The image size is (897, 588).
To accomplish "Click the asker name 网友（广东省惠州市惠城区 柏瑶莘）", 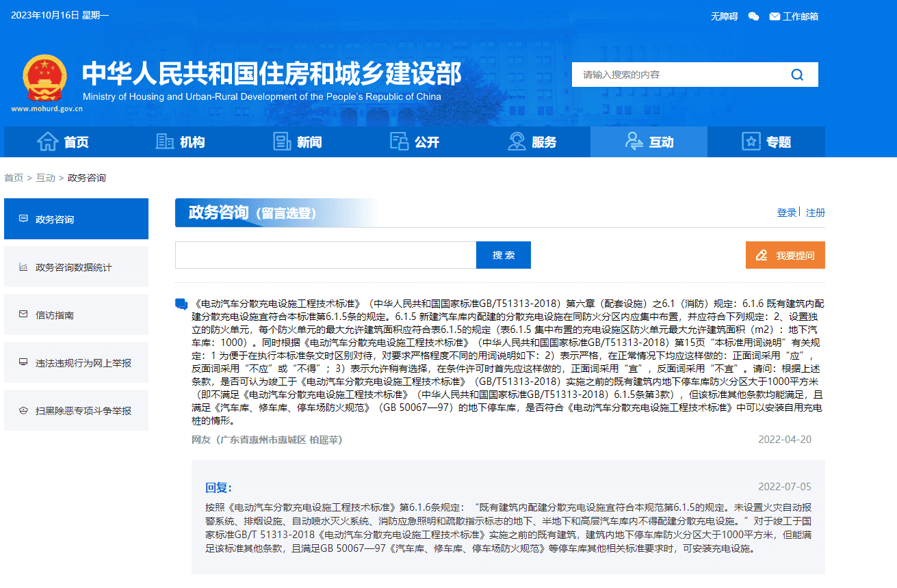I will coord(267,439).
